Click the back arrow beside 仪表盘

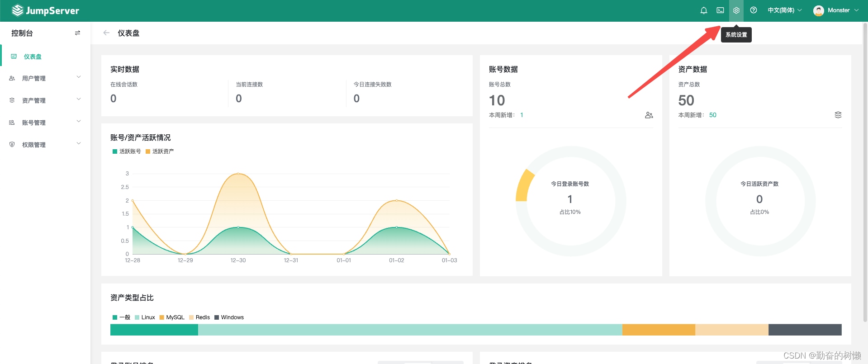pos(106,33)
